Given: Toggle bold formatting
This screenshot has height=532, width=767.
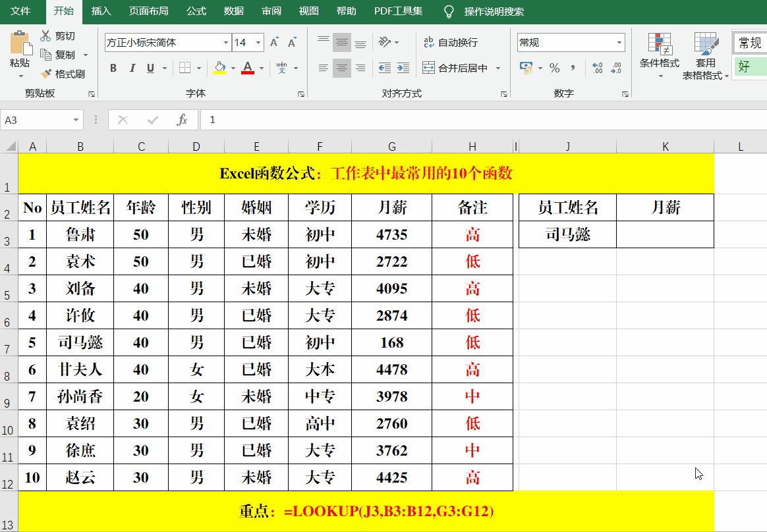Looking at the screenshot, I should point(113,68).
